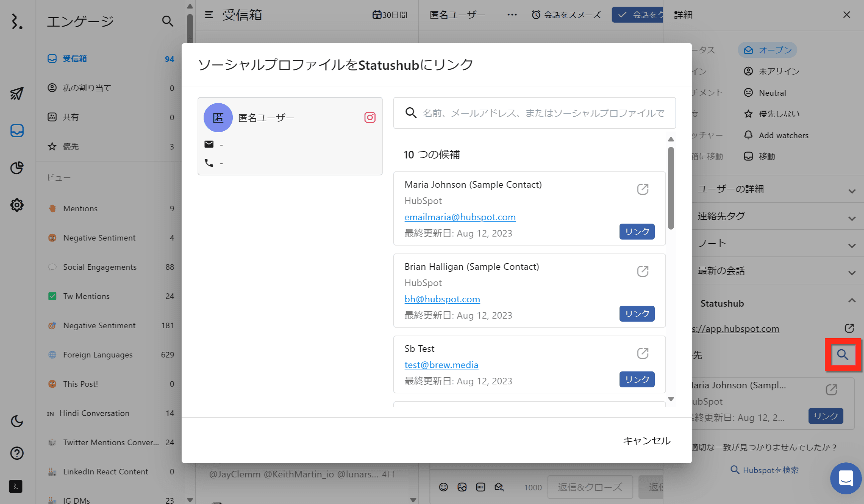Open the reports pie chart icon

[17, 168]
